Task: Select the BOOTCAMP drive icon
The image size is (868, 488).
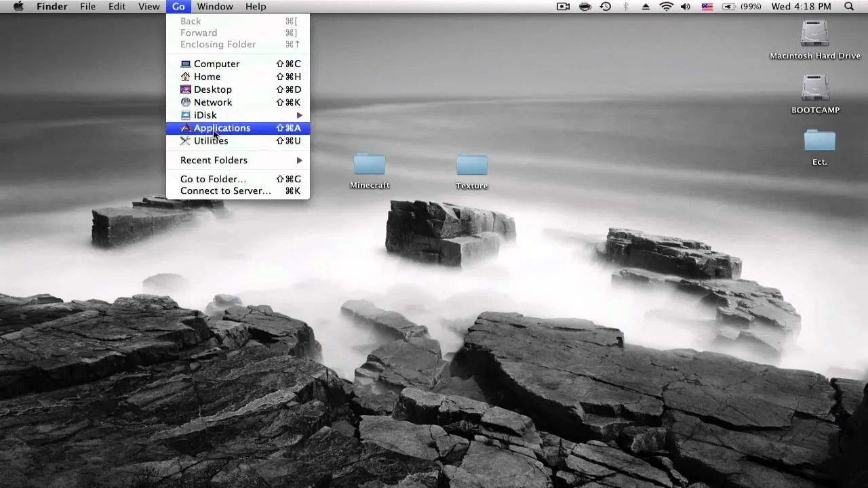Action: 815,94
